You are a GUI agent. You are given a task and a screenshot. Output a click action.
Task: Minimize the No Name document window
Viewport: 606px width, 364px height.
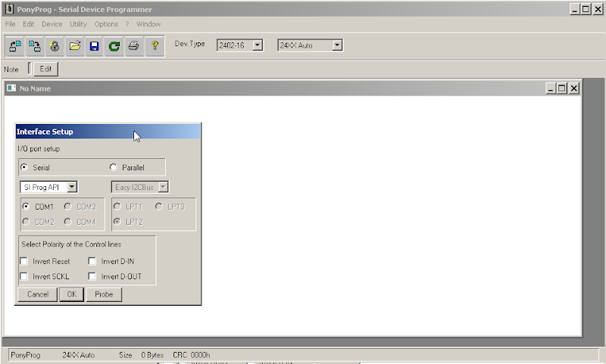(551, 89)
